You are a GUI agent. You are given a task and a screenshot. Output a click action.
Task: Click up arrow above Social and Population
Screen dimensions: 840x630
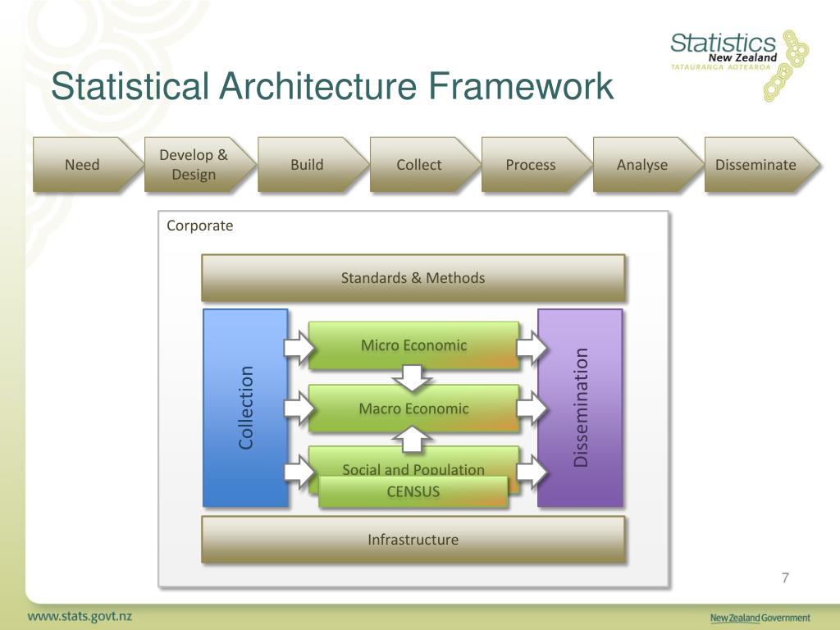coord(412,439)
